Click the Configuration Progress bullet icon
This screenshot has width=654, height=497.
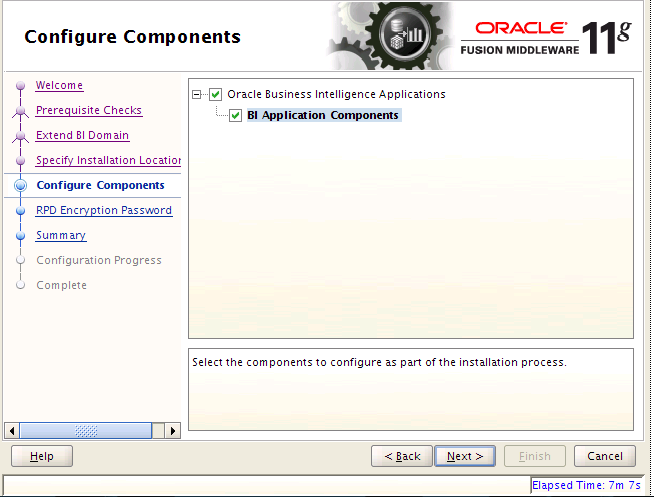[20, 260]
